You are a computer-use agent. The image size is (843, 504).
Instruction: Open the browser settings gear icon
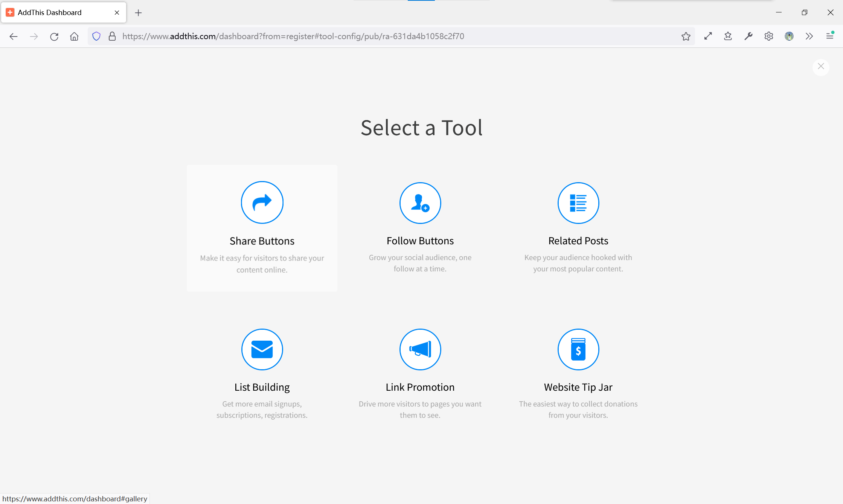pos(768,36)
